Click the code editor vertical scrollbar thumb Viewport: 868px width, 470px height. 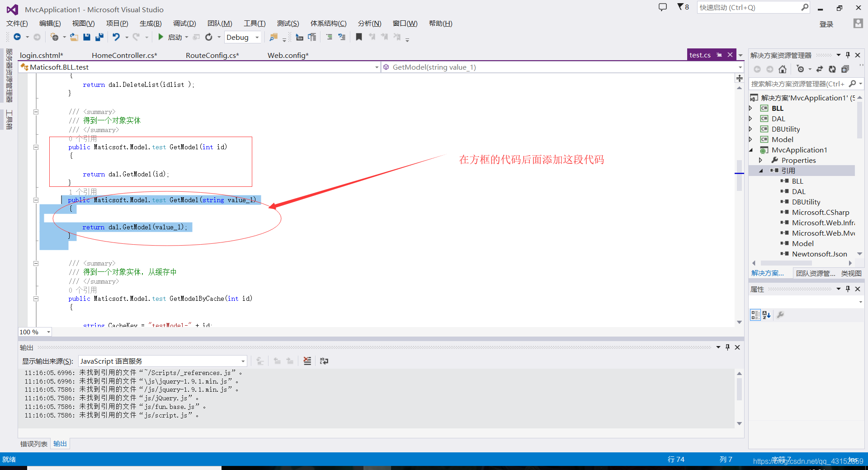(x=739, y=176)
